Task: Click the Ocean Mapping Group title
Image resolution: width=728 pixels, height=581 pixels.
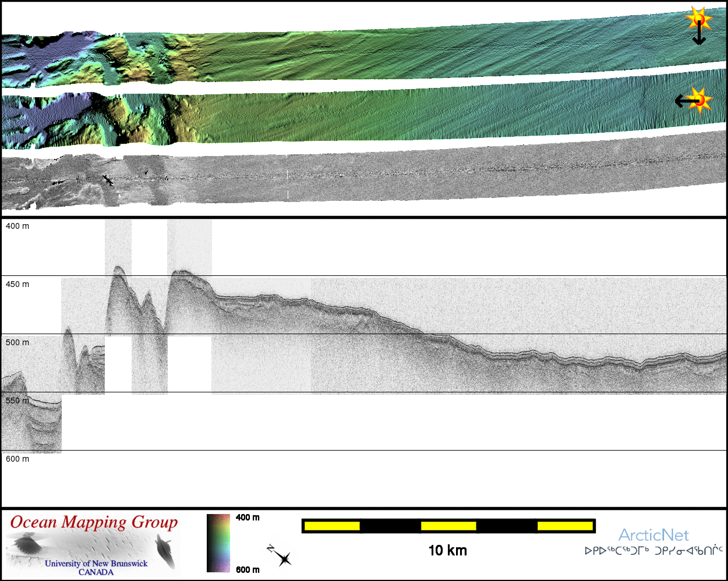Action: click(x=94, y=522)
